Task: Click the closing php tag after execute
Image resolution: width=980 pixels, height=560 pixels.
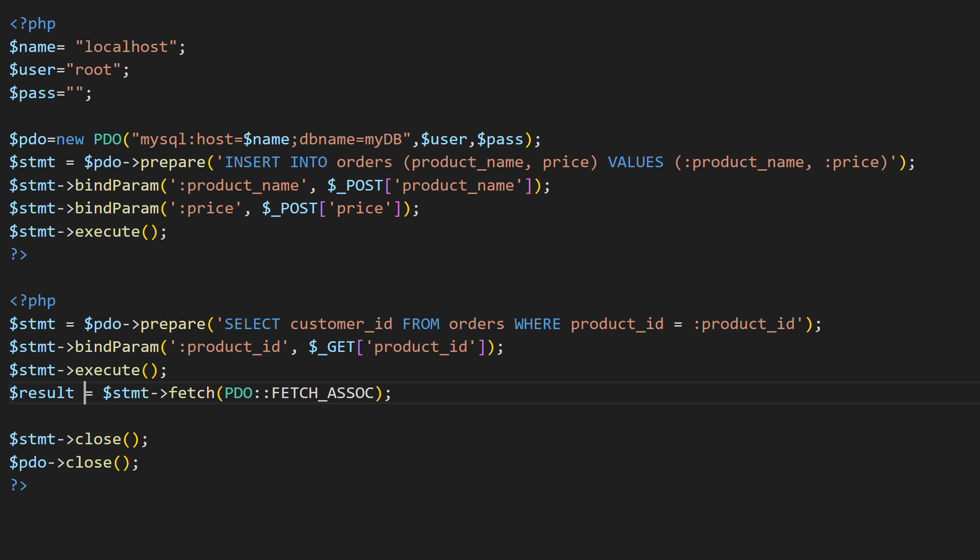Action: click(18, 254)
